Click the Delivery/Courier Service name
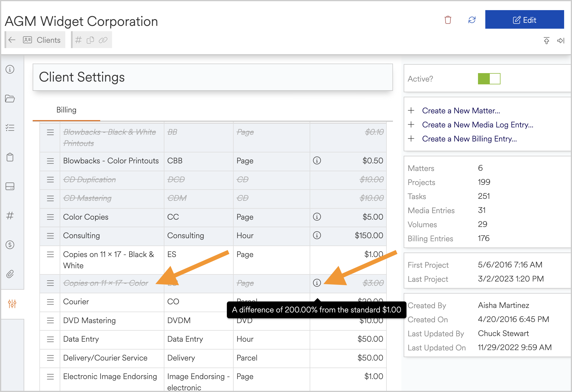This screenshot has width=572, height=392. point(105,358)
